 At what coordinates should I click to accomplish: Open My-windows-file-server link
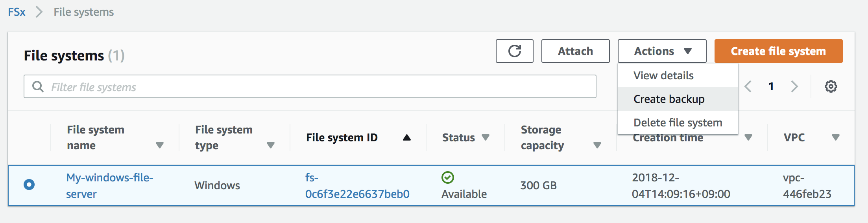pyautogui.click(x=109, y=186)
